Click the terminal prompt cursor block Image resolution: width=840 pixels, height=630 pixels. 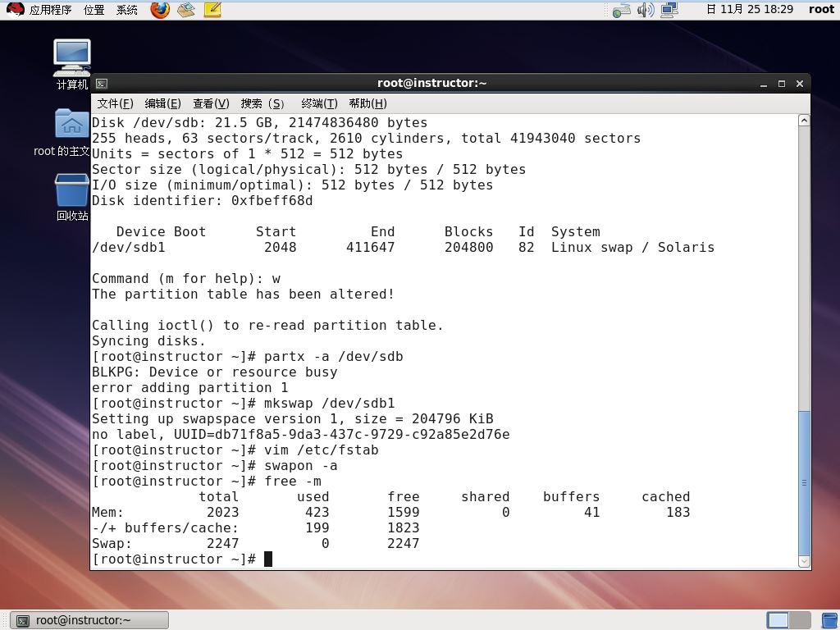268,559
